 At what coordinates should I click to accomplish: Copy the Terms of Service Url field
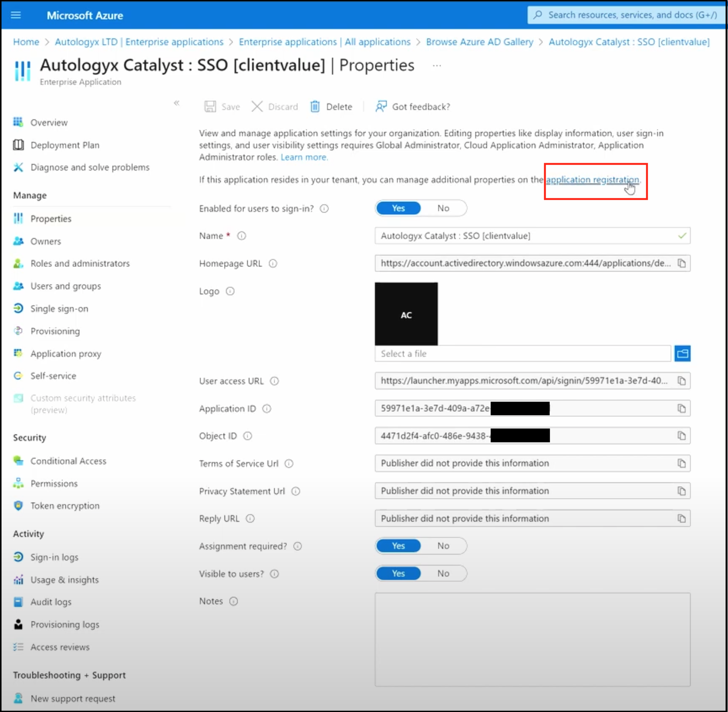[682, 463]
